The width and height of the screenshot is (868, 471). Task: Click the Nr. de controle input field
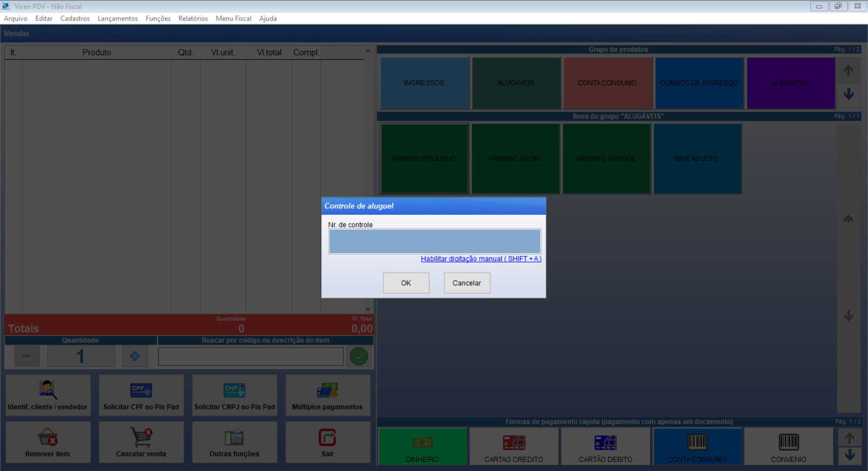(434, 241)
